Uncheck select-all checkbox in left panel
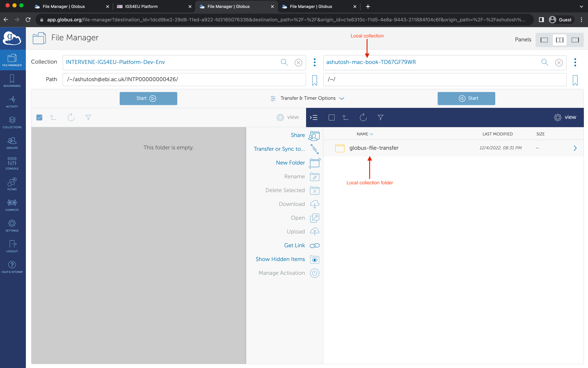The image size is (588, 368). (39, 117)
